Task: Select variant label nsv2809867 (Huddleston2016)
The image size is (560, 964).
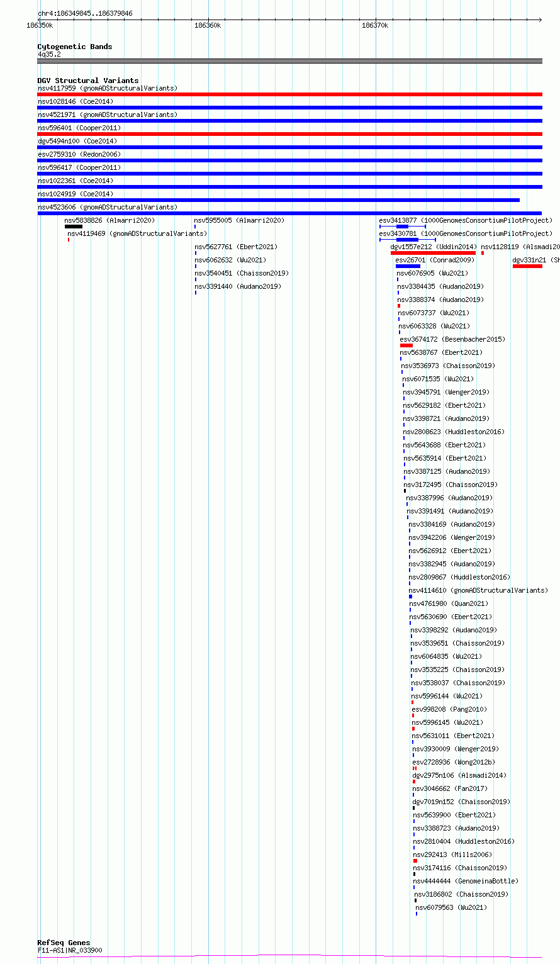Action: pos(459,577)
